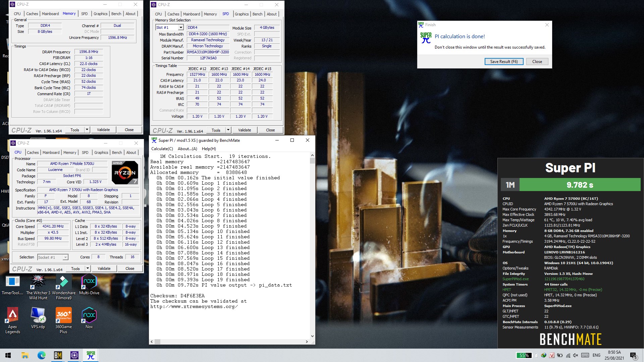Open the Windows Start menu
644x362 pixels.
[x=8, y=355]
